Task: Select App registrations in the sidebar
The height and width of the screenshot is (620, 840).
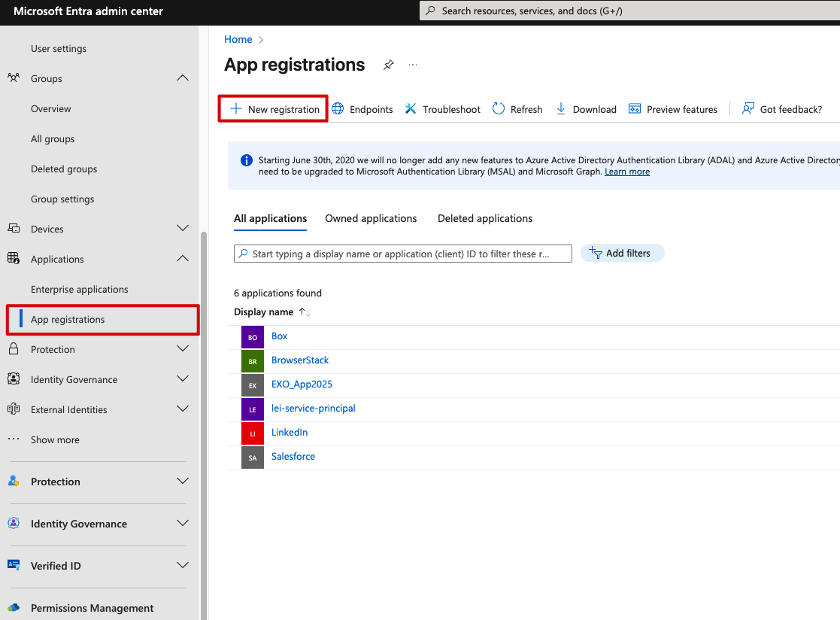Action: pos(103,319)
